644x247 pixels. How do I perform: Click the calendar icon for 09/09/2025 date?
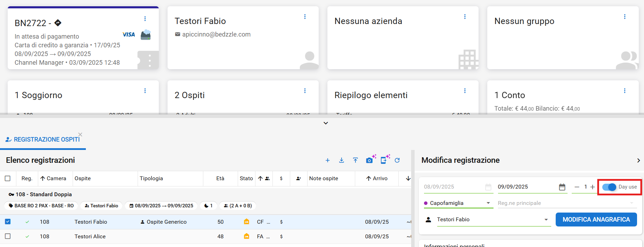(562, 187)
